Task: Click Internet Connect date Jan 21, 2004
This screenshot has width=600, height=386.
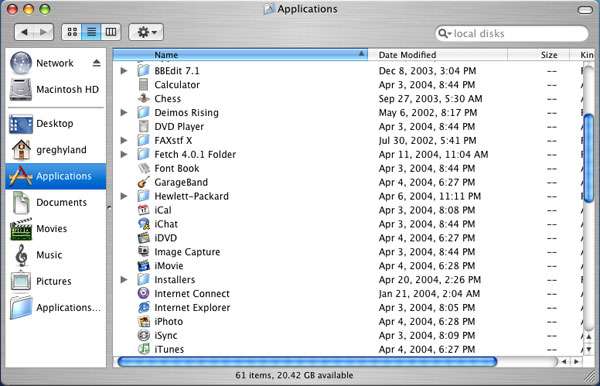Action: coord(429,294)
